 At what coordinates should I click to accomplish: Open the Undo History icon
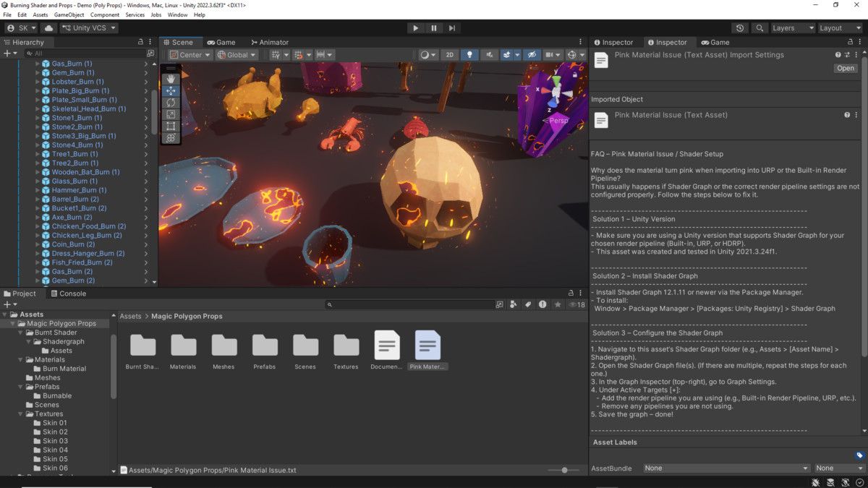pos(740,28)
